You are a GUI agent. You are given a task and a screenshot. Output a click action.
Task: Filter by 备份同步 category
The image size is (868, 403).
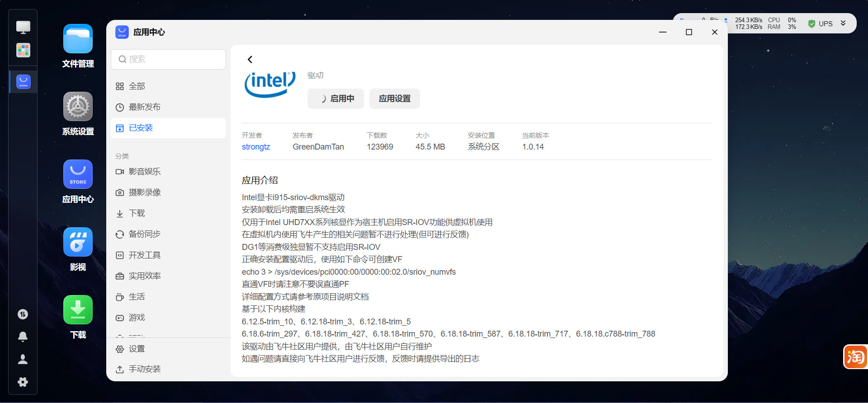[x=168, y=234]
